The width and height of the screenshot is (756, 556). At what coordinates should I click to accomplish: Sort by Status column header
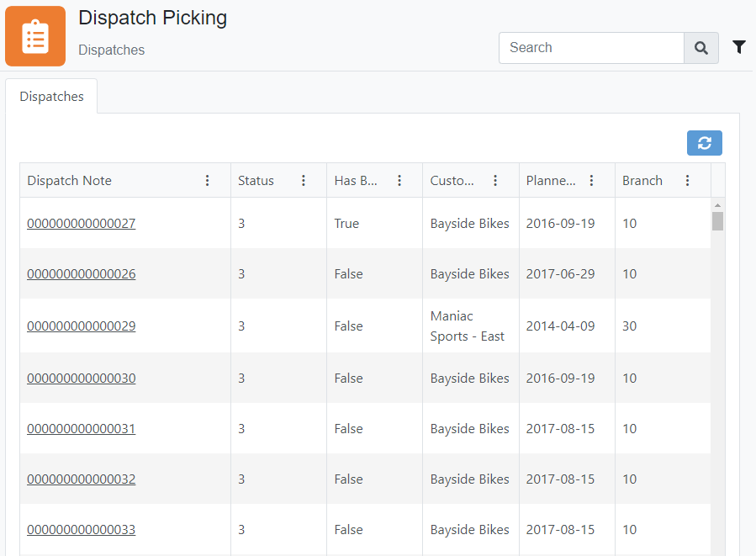point(256,181)
